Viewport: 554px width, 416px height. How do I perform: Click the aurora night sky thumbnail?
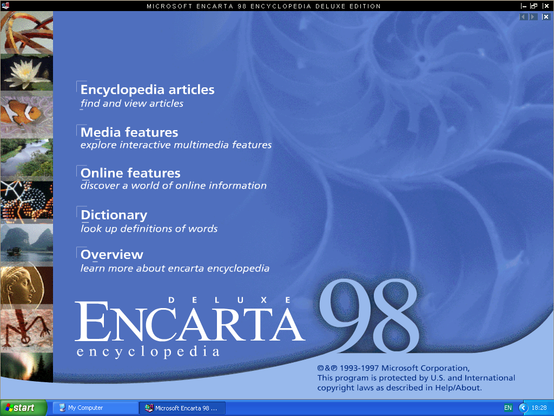click(27, 367)
